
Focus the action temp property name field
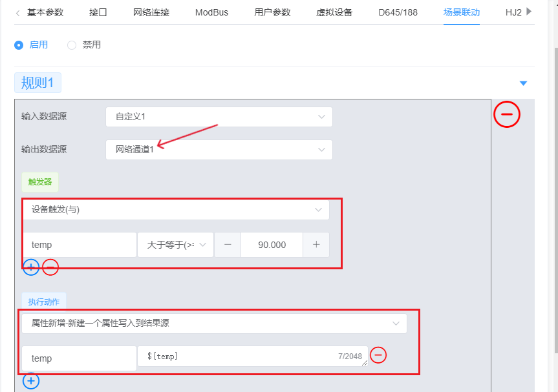tap(79, 358)
